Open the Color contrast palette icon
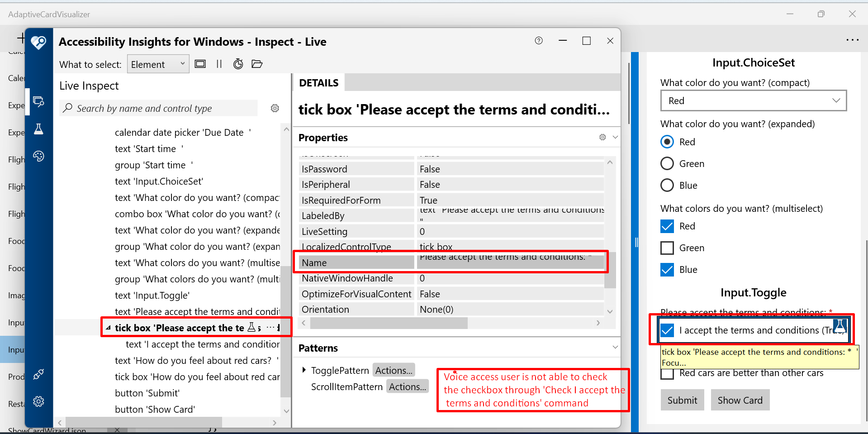Image resolution: width=868 pixels, height=434 pixels. [38, 156]
